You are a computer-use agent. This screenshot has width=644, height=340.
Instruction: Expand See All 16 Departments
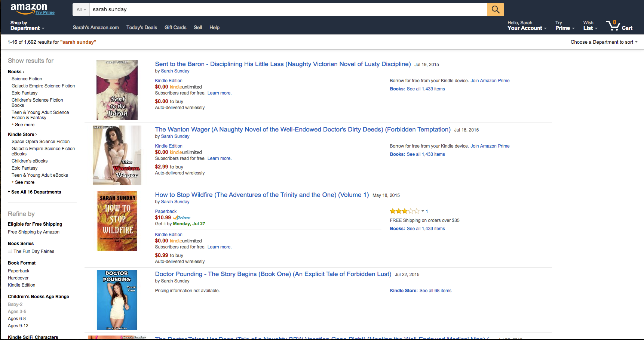click(34, 192)
